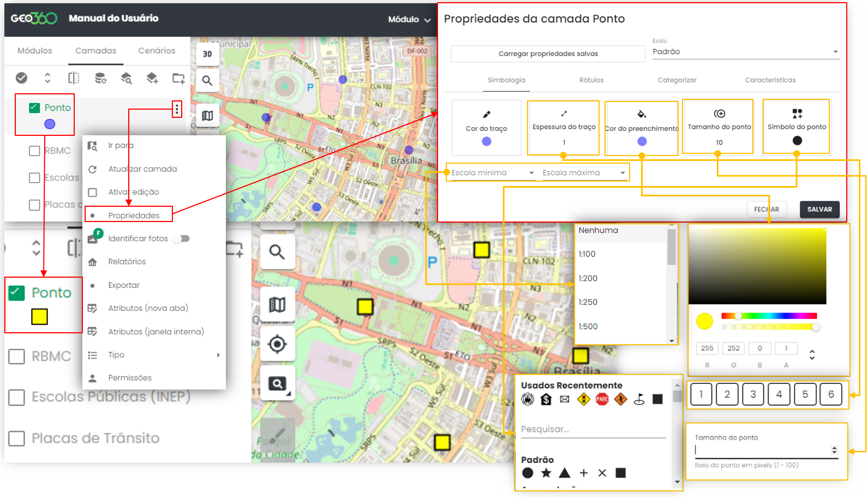Click the small 3D view map button
Screen dimensions: 868x497
pos(207,54)
